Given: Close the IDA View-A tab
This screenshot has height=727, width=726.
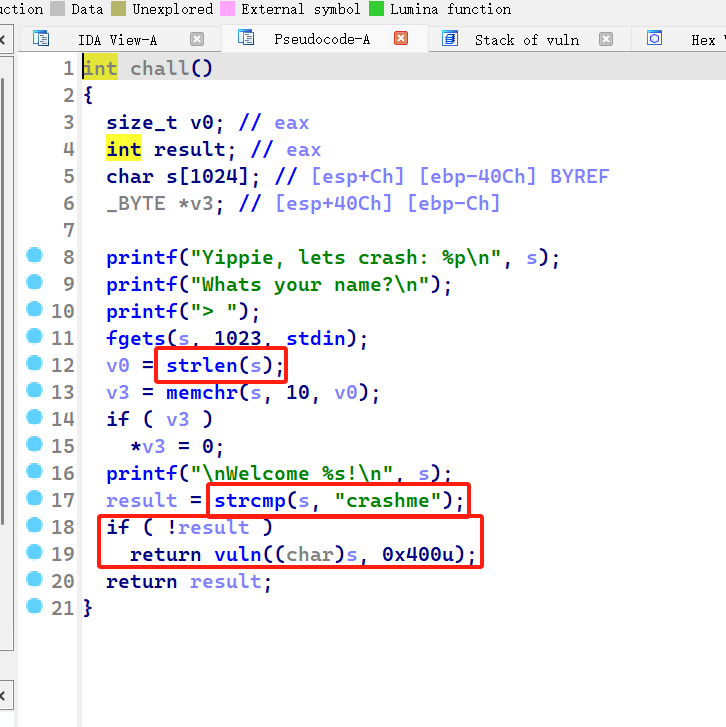Looking at the screenshot, I should tap(197, 39).
